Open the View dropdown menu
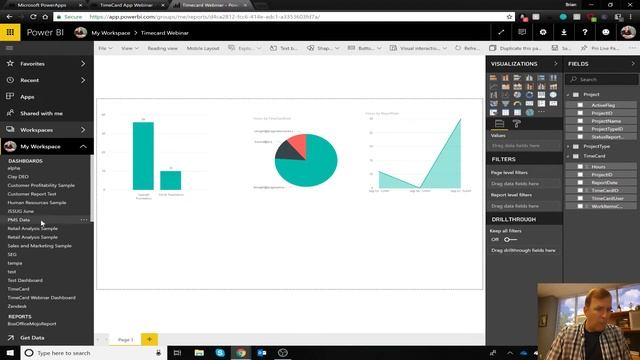The width and height of the screenshot is (640, 360). (130, 48)
